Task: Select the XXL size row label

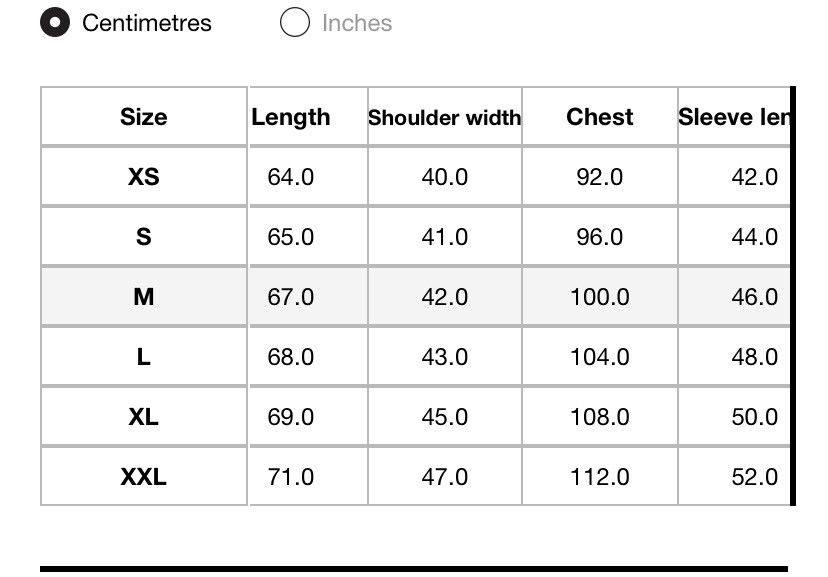Action: click(144, 477)
